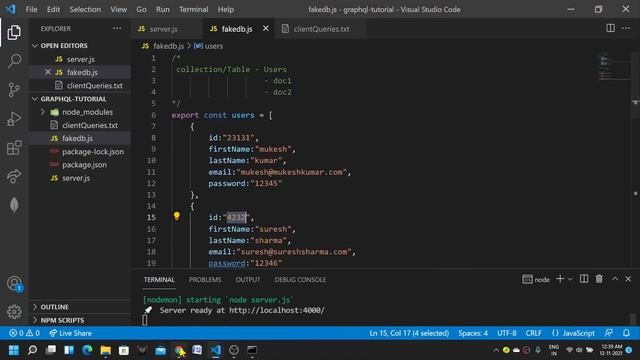Open notifications bell in status bar
This screenshot has height=360, width=640.
(626, 333)
